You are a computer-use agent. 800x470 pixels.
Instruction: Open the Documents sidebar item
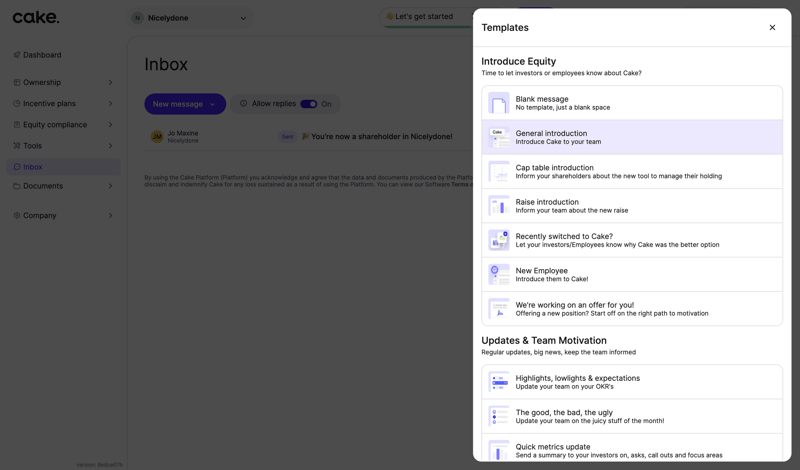tap(43, 186)
